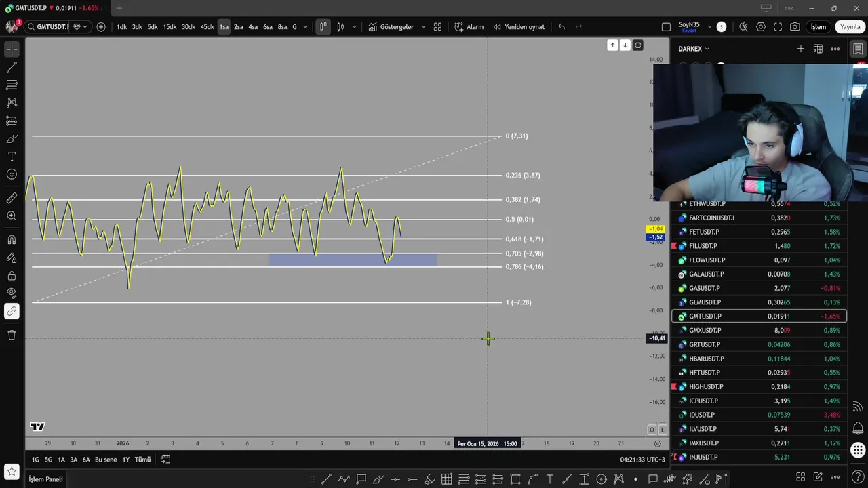
Task: Toggle lock all drawing tools
Action: pyautogui.click(x=12, y=276)
